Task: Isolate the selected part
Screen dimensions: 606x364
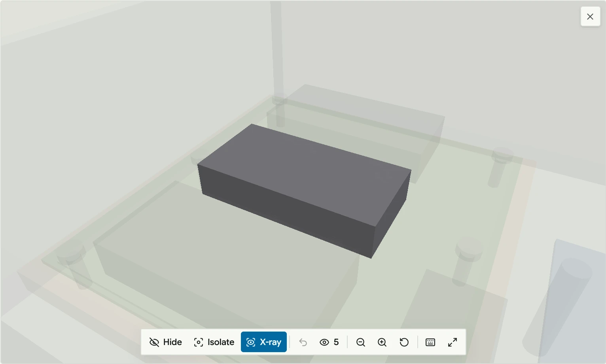Action: [x=214, y=342]
